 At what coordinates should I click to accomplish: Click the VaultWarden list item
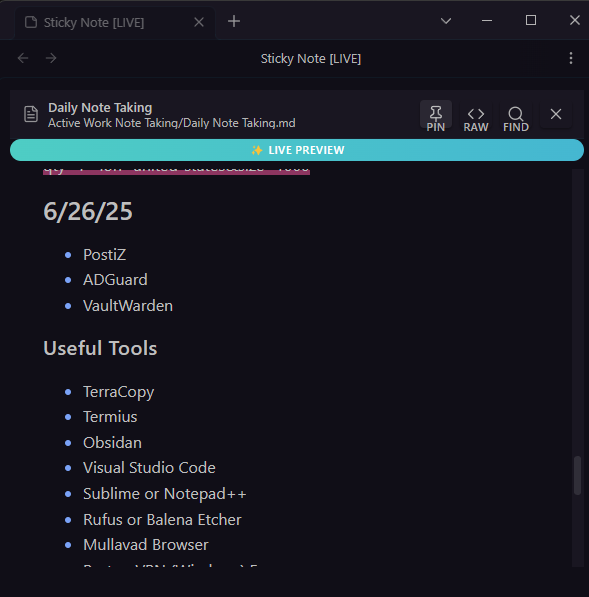(128, 306)
